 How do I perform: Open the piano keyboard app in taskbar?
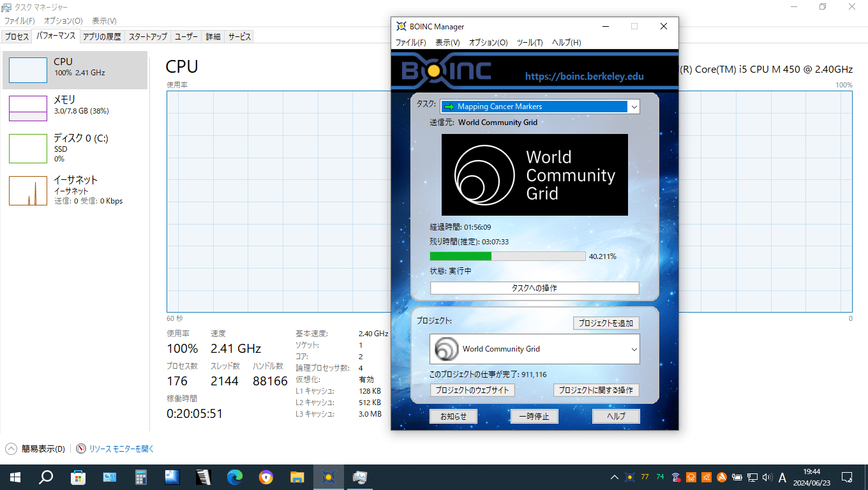point(203,477)
